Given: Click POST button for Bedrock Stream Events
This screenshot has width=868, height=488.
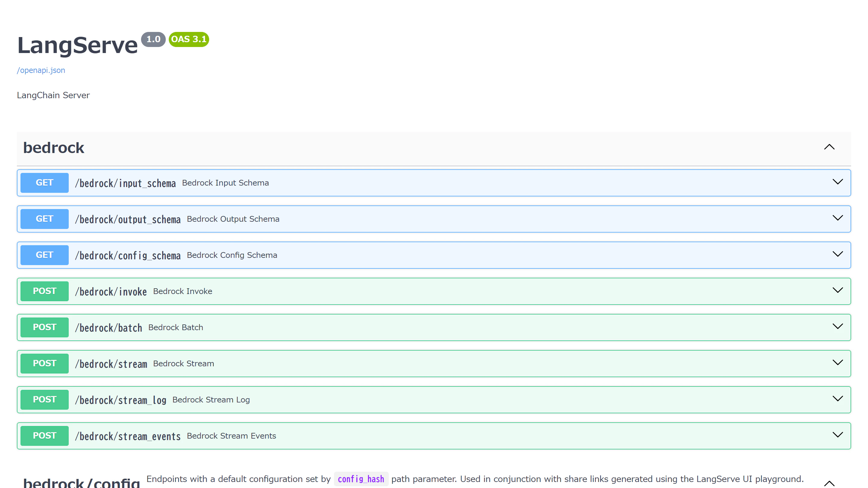Looking at the screenshot, I should point(45,436).
